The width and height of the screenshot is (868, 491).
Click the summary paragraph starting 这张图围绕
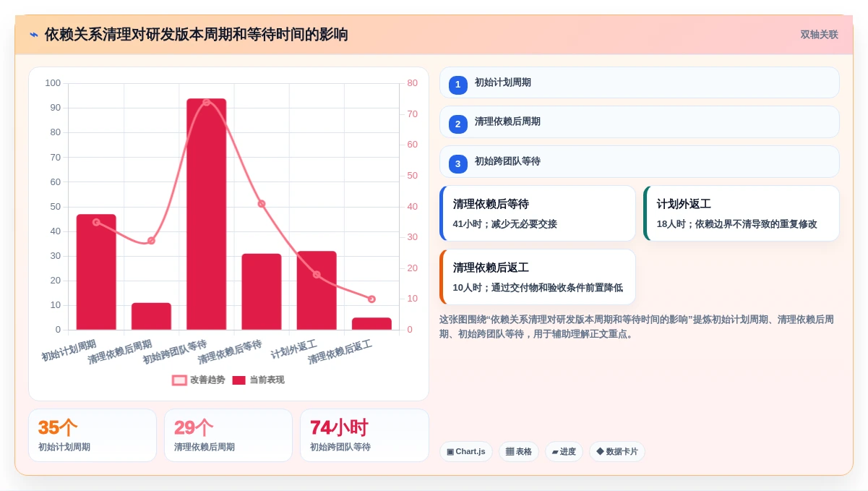tap(637, 327)
